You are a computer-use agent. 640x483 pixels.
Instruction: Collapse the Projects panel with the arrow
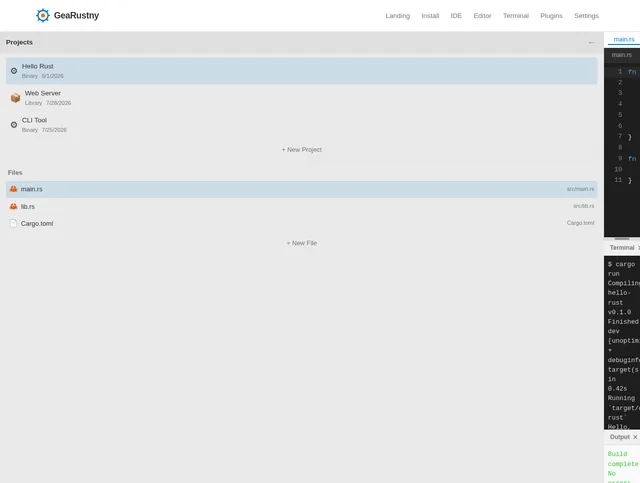(591, 42)
